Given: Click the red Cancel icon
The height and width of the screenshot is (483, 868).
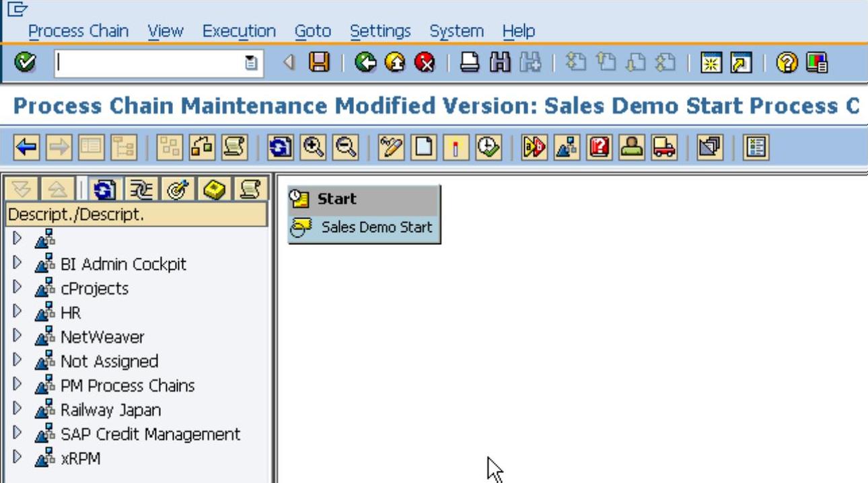Looking at the screenshot, I should (x=425, y=63).
